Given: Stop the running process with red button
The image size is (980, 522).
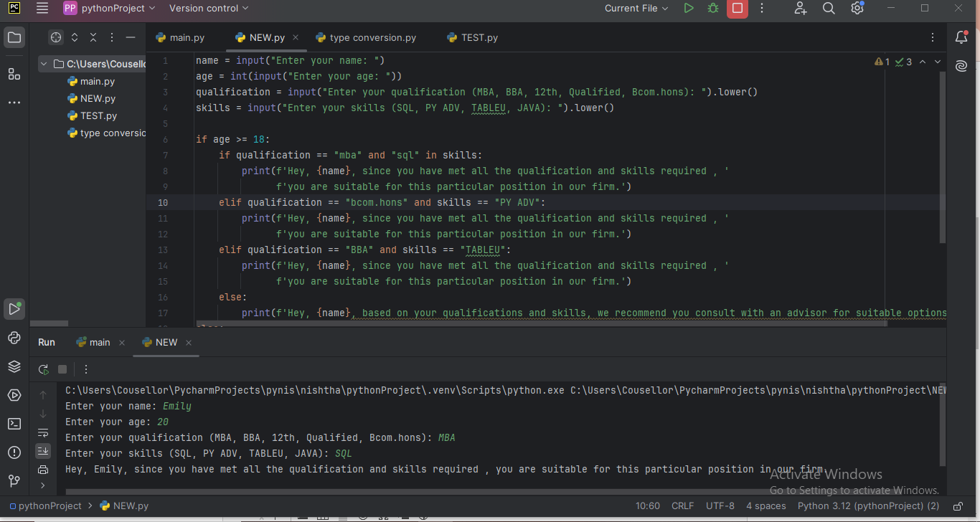Looking at the screenshot, I should [x=737, y=9].
